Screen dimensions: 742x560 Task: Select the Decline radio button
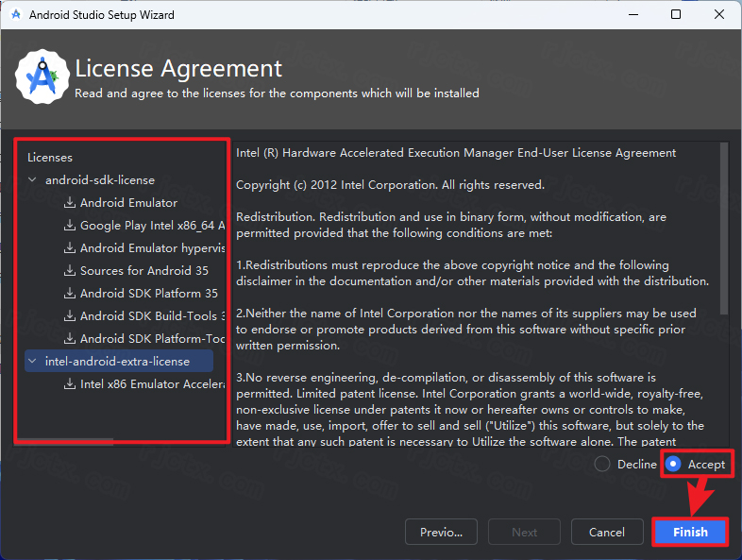[x=602, y=465]
